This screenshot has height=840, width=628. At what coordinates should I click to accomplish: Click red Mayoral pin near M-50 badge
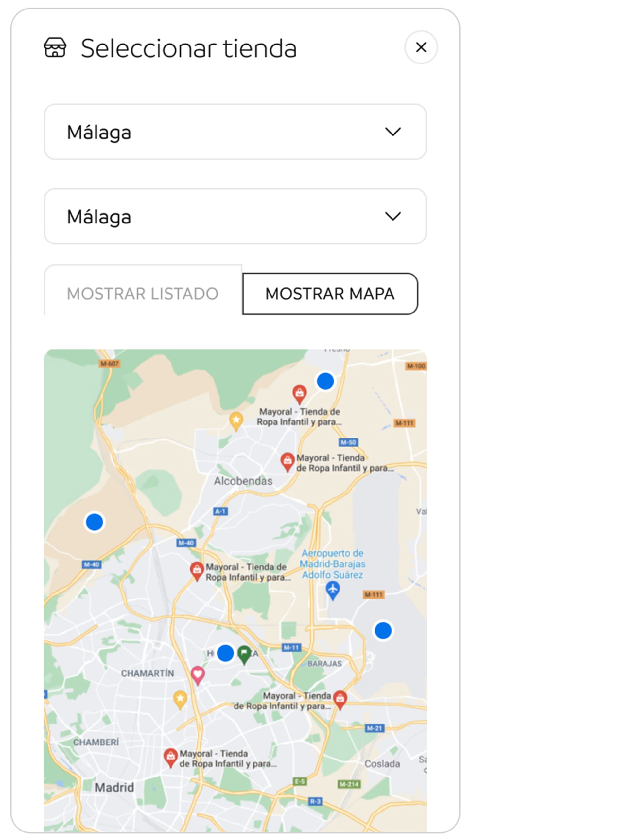tap(288, 462)
